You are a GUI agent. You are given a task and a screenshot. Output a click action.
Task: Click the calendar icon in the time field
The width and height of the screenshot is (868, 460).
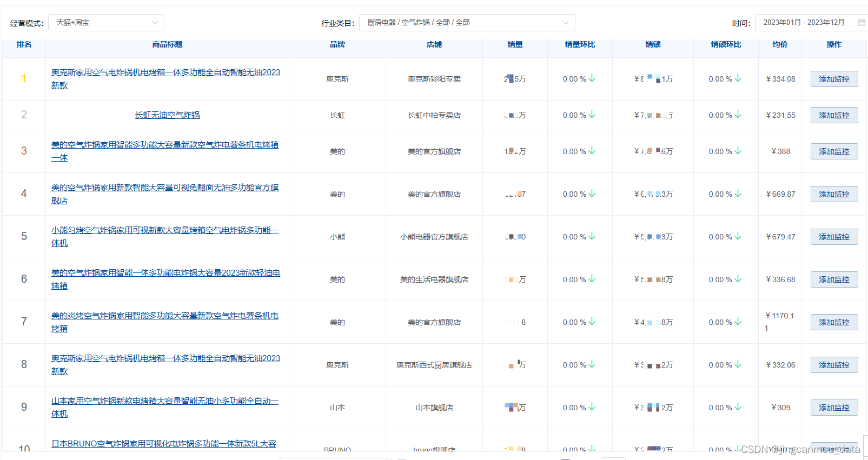(x=862, y=23)
